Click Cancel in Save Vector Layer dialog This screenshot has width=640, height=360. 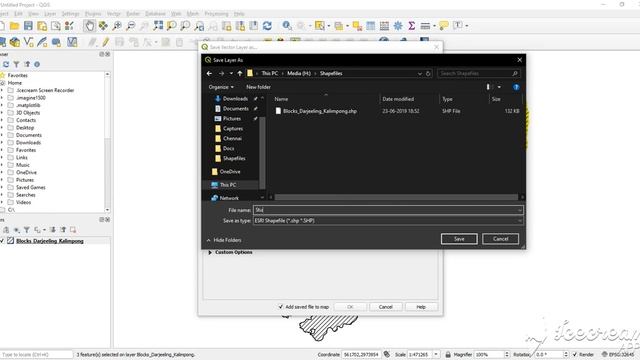click(x=385, y=307)
